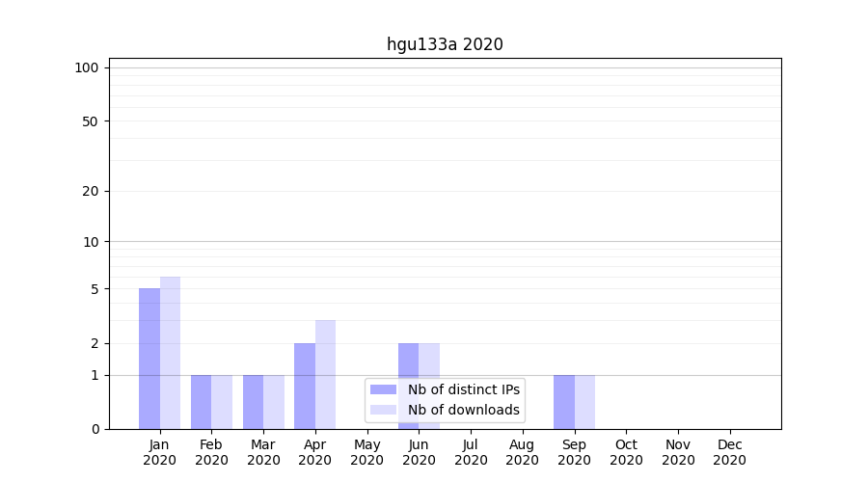Select the Nb of distinct IPs legend swatch
This screenshot has height=482, width=868.
click(383, 389)
